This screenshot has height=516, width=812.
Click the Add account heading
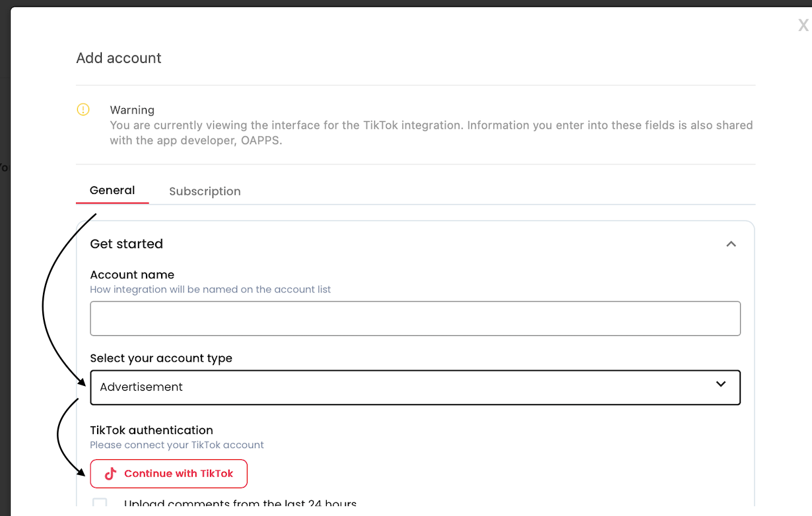coord(119,58)
